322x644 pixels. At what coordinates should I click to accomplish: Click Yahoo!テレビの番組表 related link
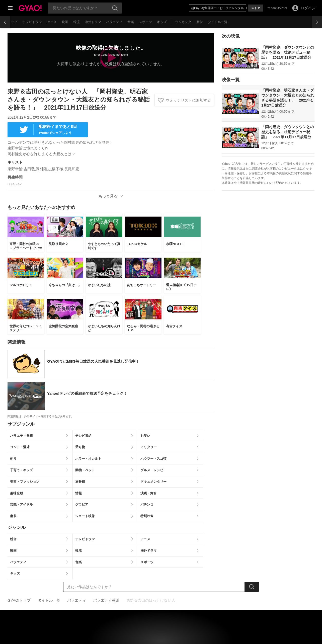[87, 393]
